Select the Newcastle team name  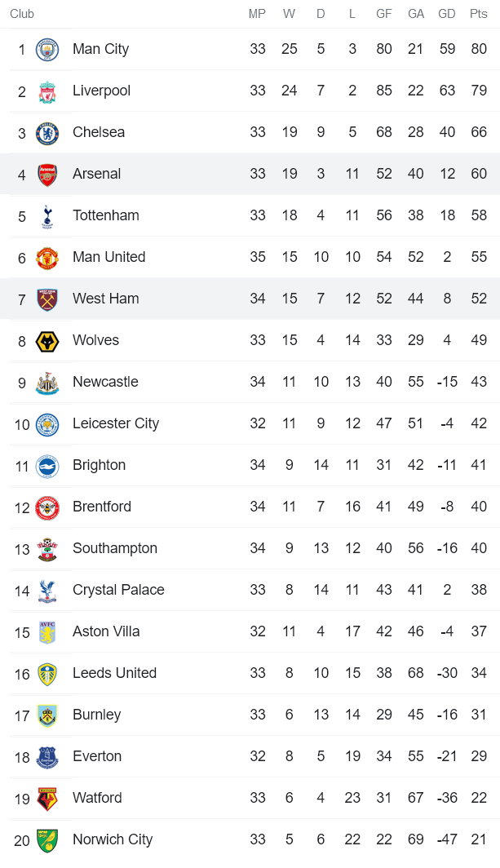[105, 382]
